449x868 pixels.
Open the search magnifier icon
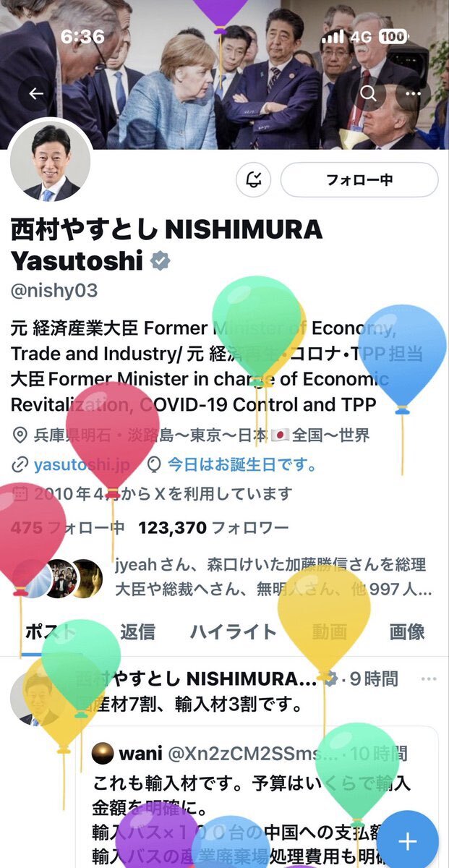click(x=369, y=94)
